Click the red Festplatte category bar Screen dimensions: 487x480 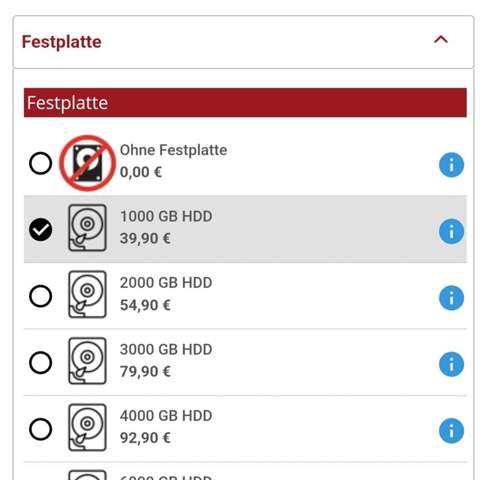(245, 103)
